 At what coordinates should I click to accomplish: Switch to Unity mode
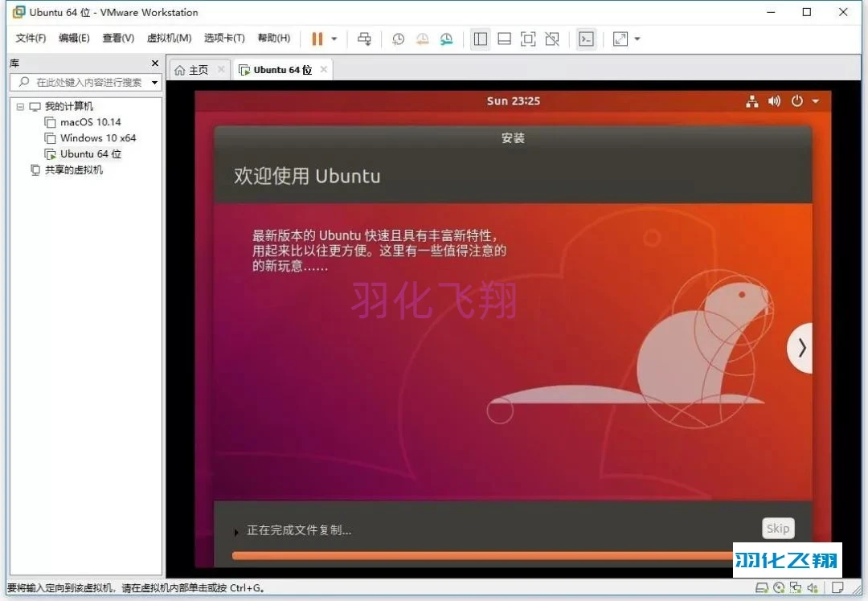(552, 39)
